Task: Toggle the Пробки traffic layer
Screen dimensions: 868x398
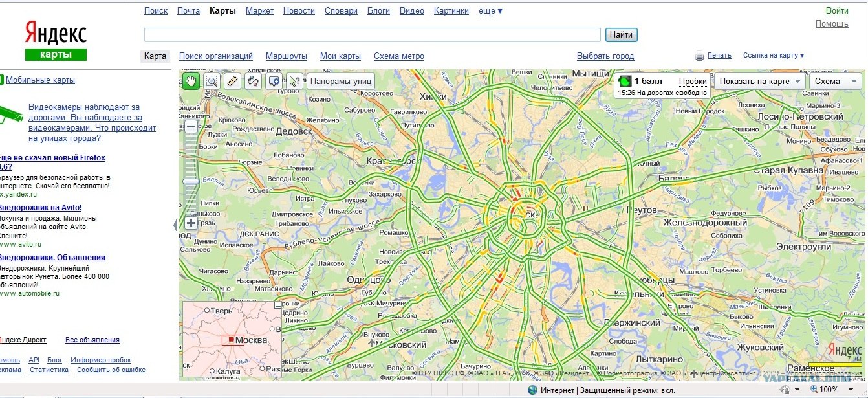Action: pos(693,81)
